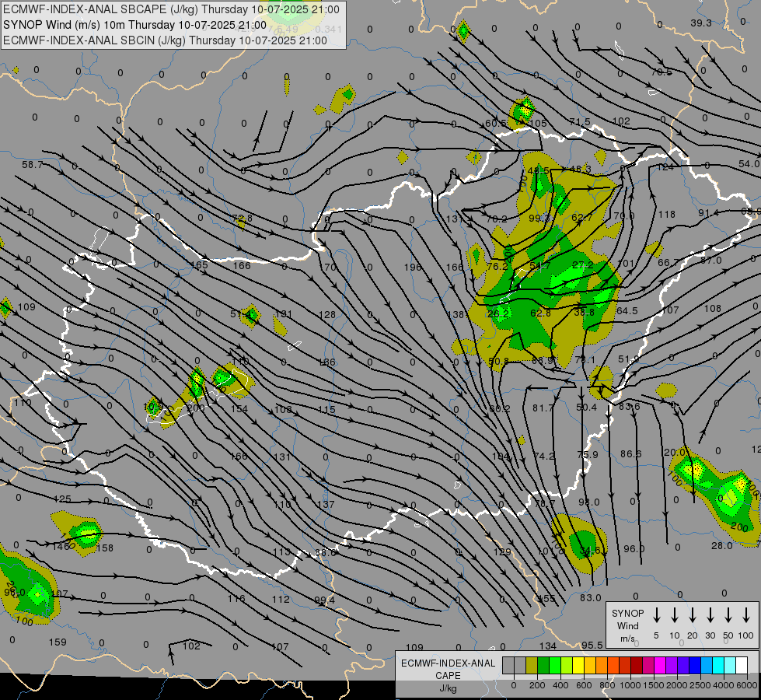Click the SBCAPE title line at top
The image size is (761, 700).
pos(171,9)
